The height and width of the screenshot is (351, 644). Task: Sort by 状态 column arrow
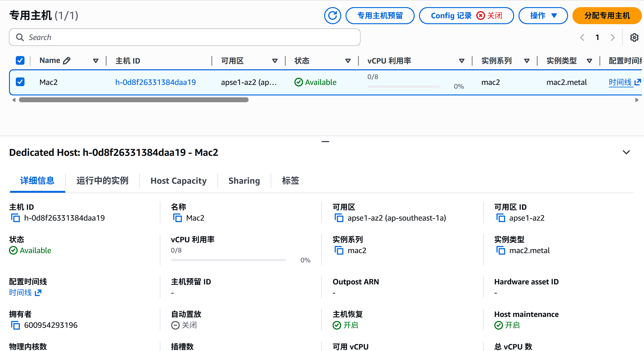coord(348,61)
